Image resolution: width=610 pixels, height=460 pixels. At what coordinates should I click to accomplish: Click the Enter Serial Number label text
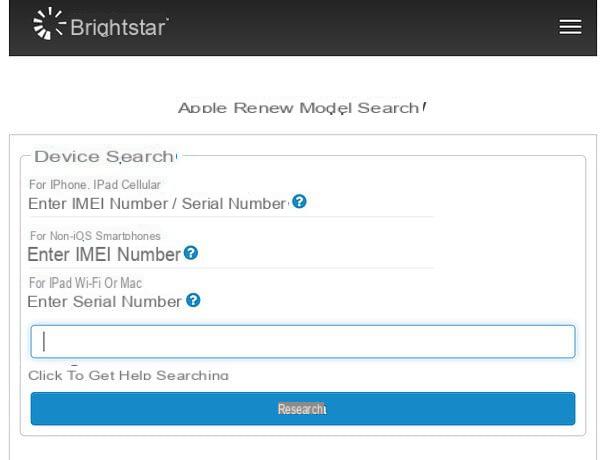(x=104, y=302)
